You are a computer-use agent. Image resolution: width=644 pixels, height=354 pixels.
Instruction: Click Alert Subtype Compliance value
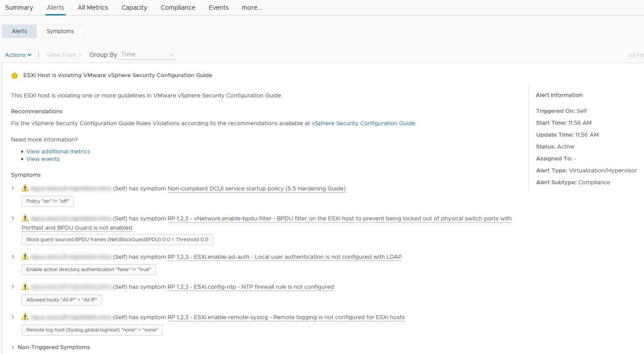tap(594, 183)
